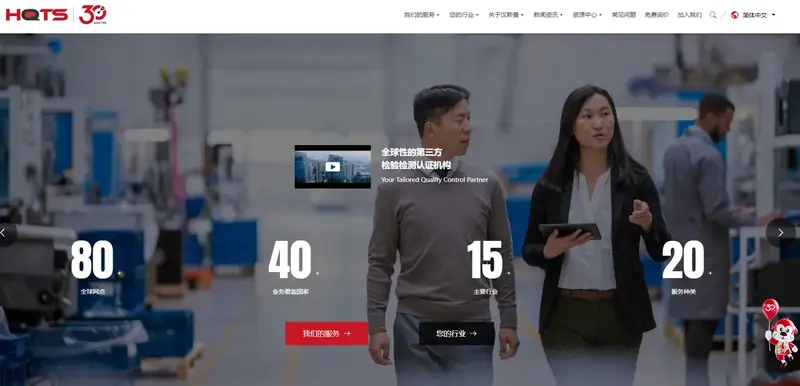Viewport: 800px width, 386px height.
Task: Click the black 您的行业 button
Action: [457, 333]
